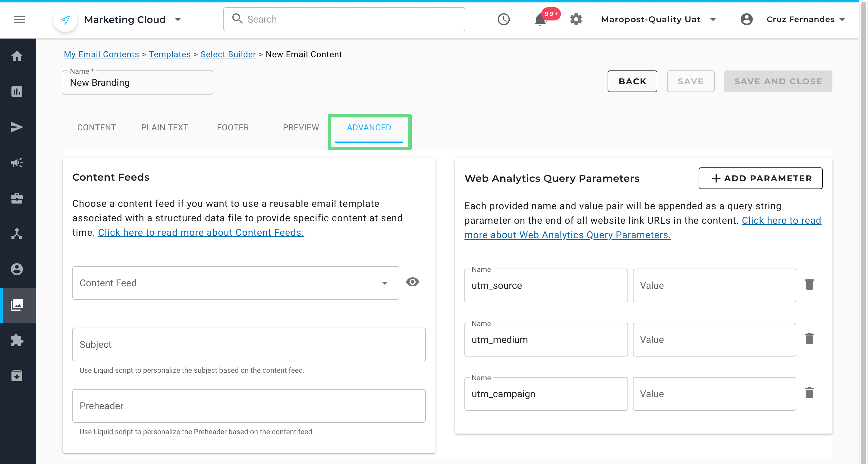Open the notifications bell icon

point(540,20)
